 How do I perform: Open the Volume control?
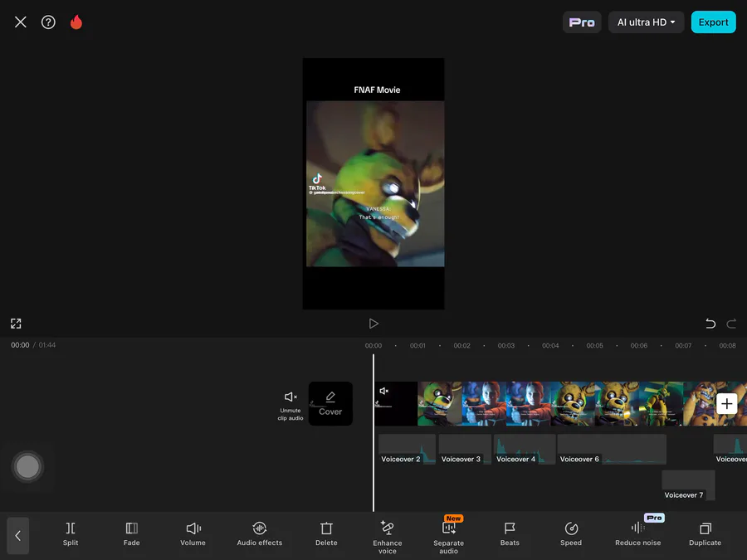coord(193,534)
